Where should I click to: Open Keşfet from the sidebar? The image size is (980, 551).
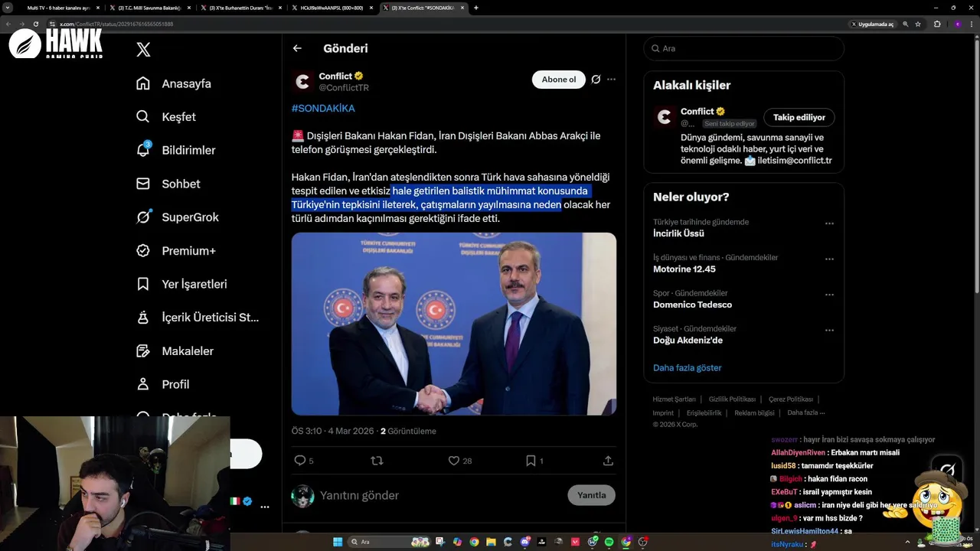166,117
